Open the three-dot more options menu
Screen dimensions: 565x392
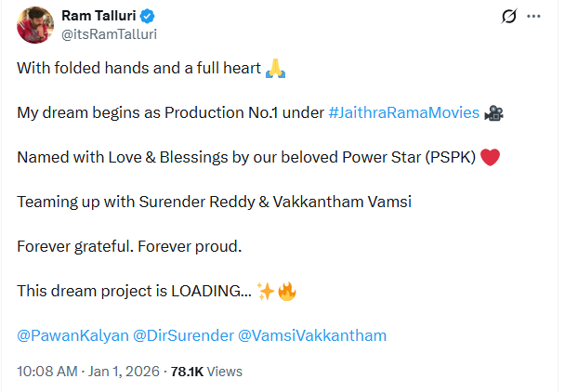click(534, 17)
